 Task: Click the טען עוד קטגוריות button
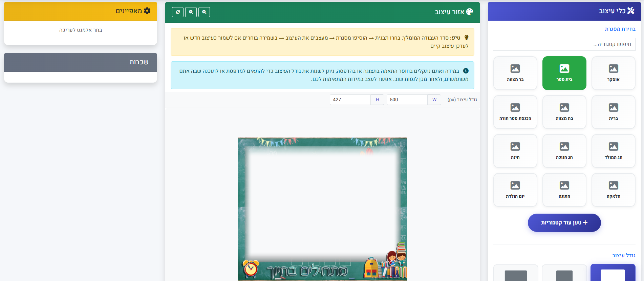coord(564,223)
